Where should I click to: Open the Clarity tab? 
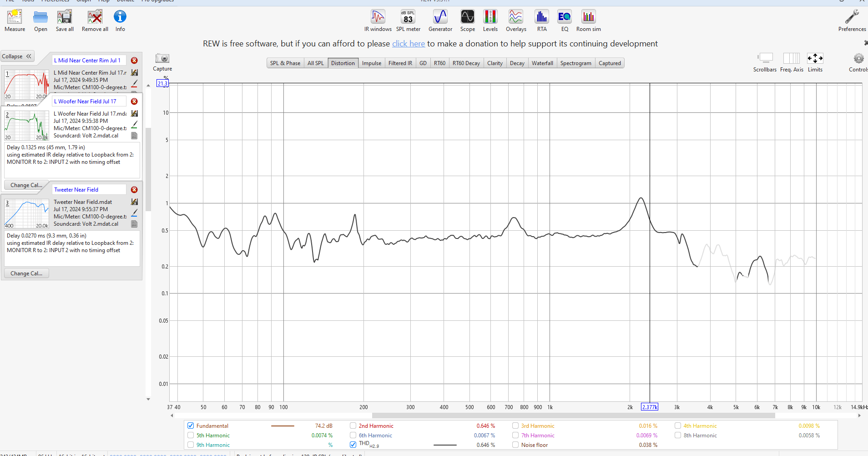(495, 63)
